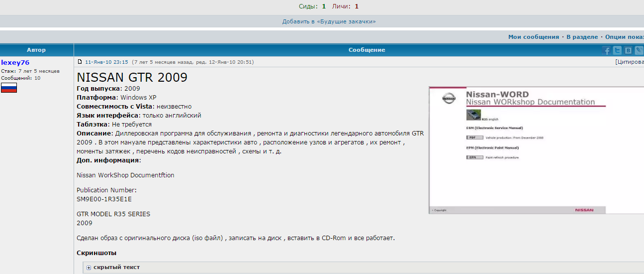The height and width of the screenshot is (274, 644).
Task: Expand the скрытый текст spoiler with the plus icon
Action: pos(89,268)
